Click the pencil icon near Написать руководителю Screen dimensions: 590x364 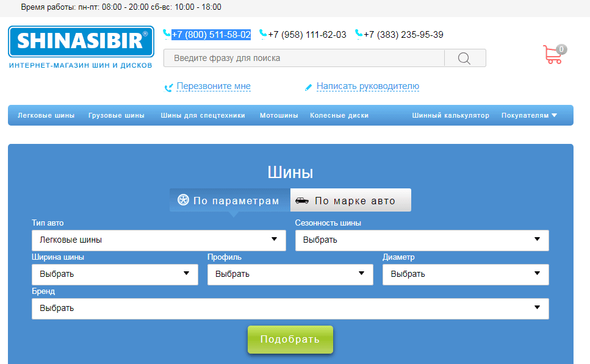point(308,87)
